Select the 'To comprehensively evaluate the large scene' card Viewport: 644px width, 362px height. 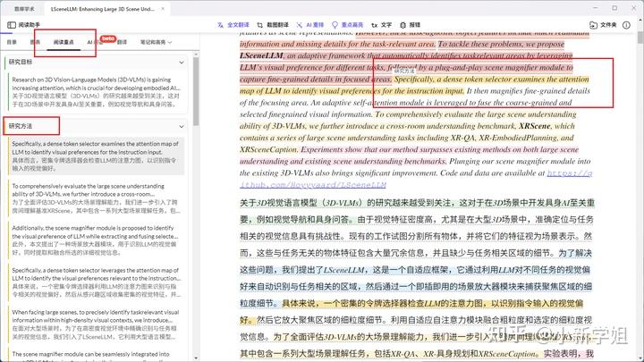(96, 198)
